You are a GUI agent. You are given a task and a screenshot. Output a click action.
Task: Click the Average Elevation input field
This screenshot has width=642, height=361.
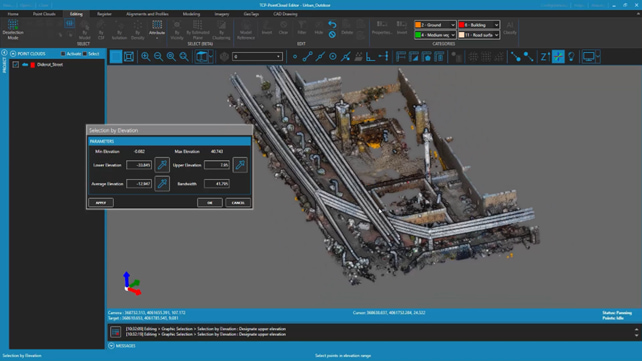[139, 184]
